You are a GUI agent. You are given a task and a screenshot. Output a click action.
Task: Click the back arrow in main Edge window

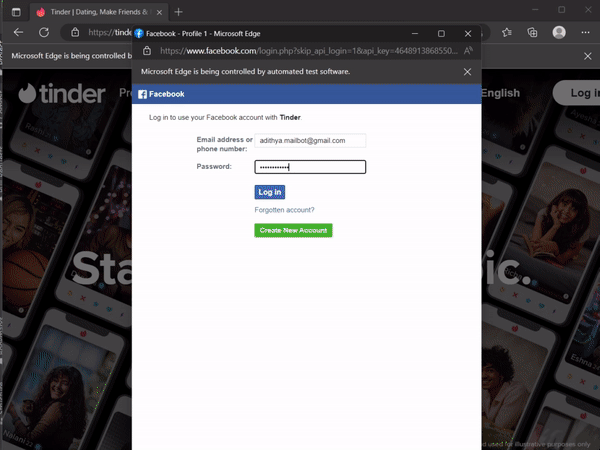click(18, 33)
